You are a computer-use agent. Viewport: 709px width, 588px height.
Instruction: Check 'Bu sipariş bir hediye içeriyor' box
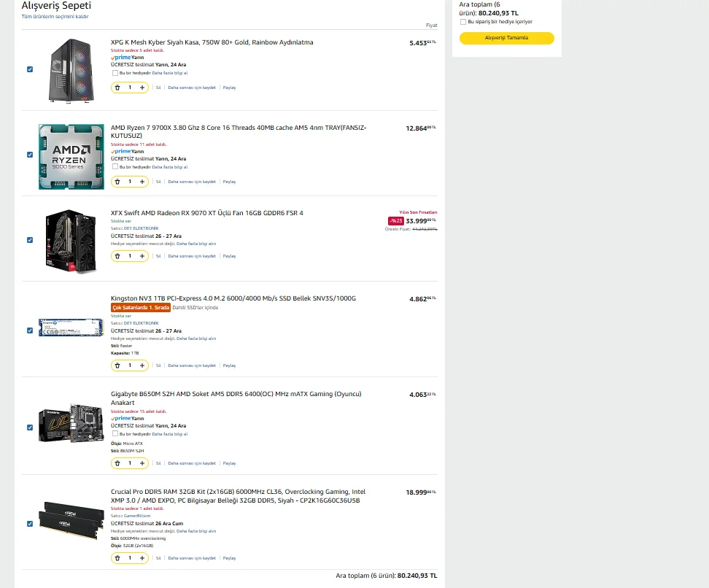click(463, 22)
